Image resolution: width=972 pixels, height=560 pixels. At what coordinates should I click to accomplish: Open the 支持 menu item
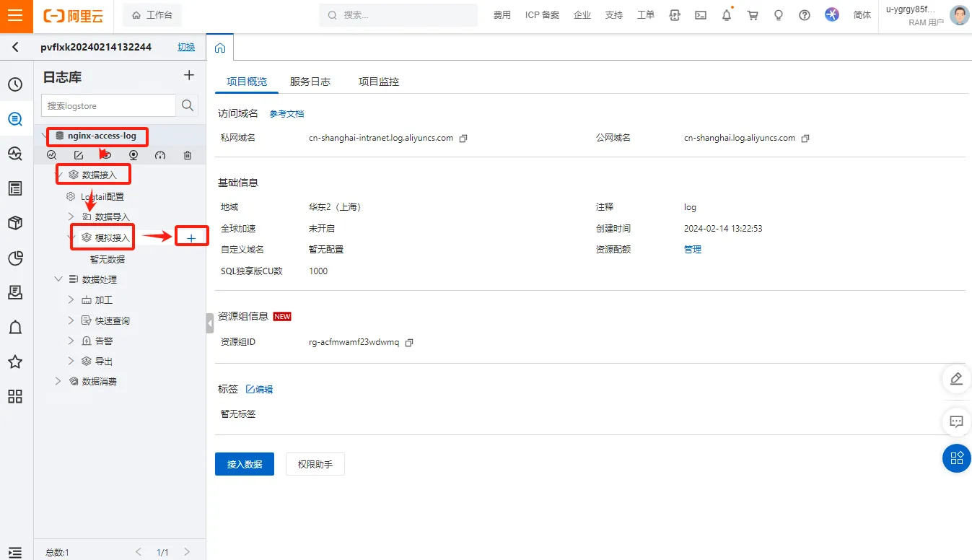(x=614, y=15)
